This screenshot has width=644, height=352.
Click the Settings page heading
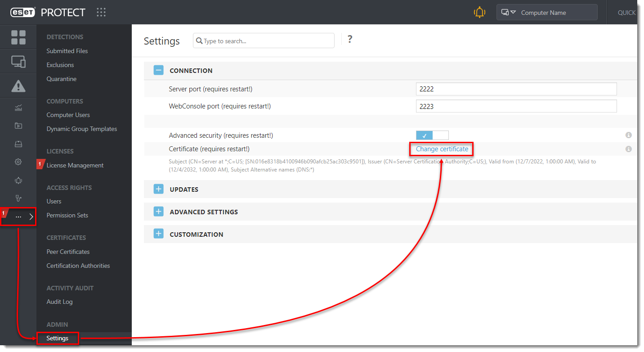pos(162,41)
